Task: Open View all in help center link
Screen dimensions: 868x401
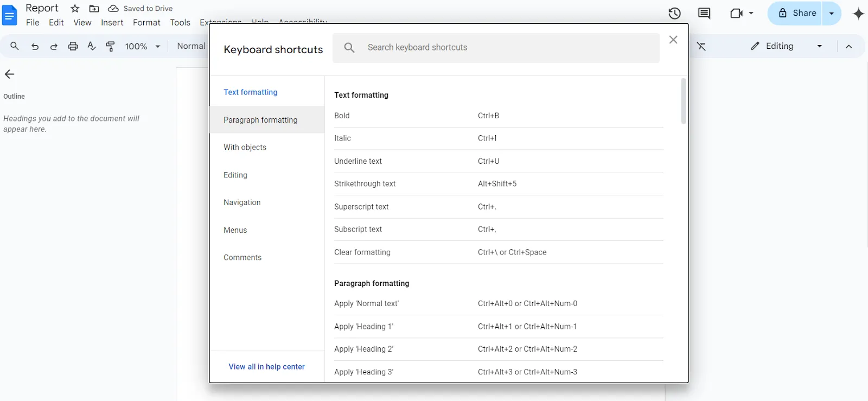Action: (267, 367)
